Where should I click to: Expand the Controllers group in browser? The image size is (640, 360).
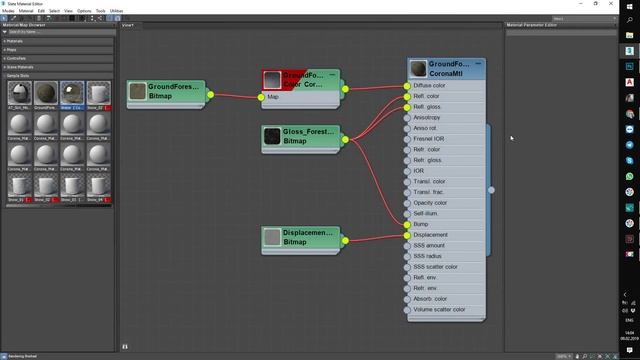pyautogui.click(x=58, y=58)
